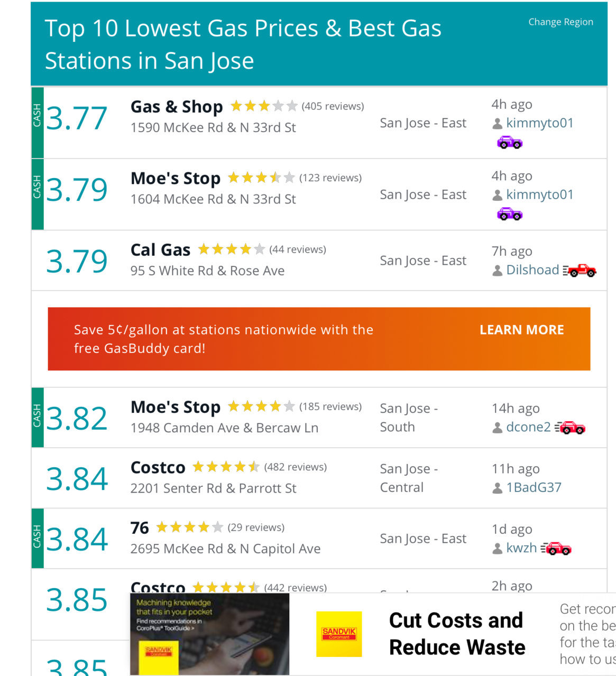Viewport: 616px width, 676px height.
Task: Click star rating for Cal Gas
Action: pos(231,249)
